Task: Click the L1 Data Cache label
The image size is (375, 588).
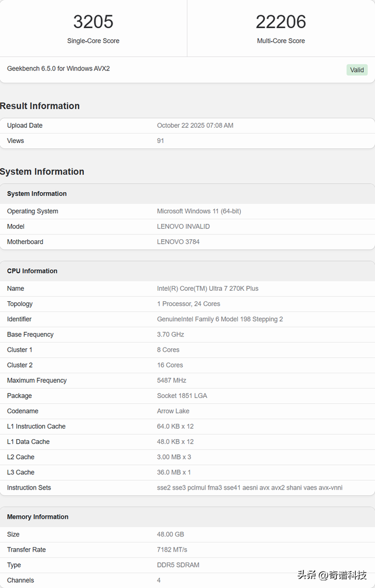Action: pos(29,442)
